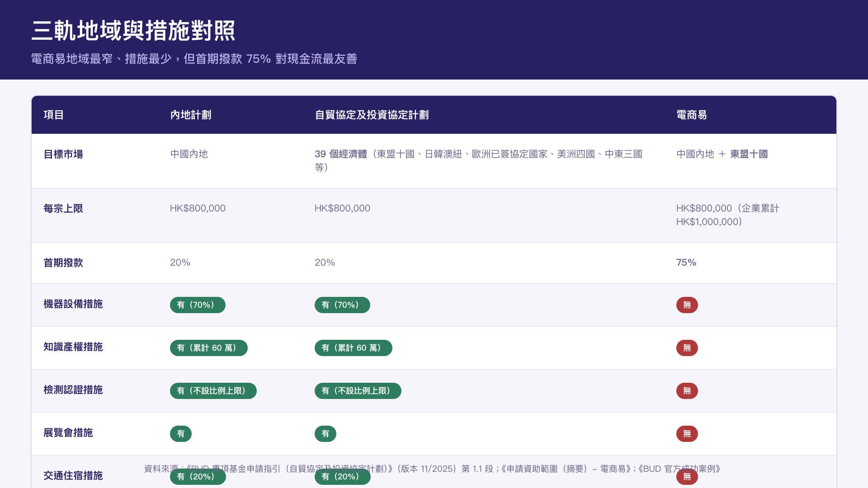Click the title 三軌地域與措施對照
This screenshot has width=868, height=488.
point(133,31)
